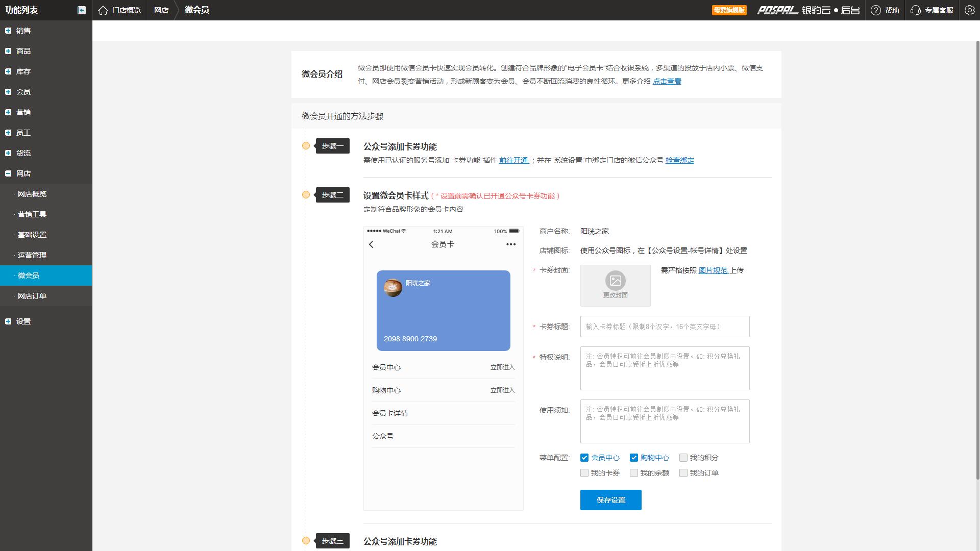Expand the 营销 menu group
The image size is (980, 551).
click(8, 112)
